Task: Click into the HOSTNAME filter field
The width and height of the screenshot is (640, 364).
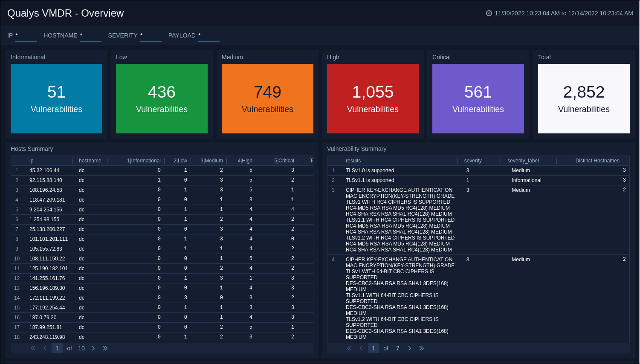Action: tap(90, 38)
